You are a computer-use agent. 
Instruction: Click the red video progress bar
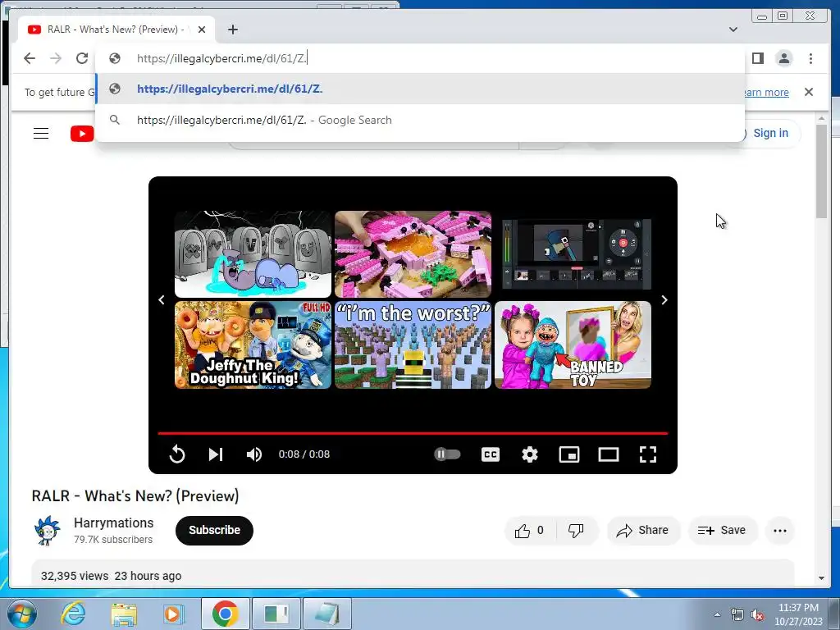(x=413, y=433)
